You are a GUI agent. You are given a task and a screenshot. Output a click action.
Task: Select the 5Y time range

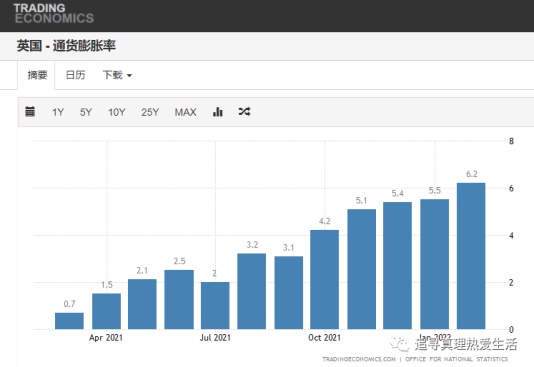click(x=86, y=112)
